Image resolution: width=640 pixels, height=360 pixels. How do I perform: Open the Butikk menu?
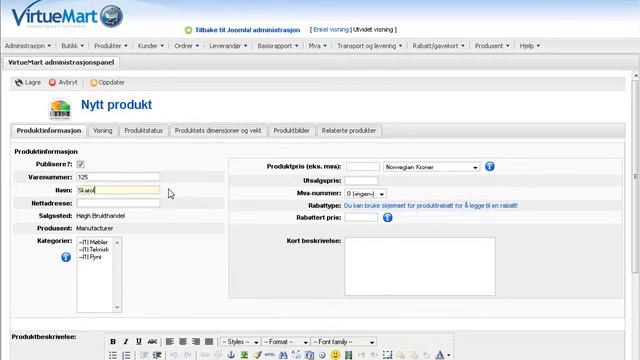click(x=72, y=46)
